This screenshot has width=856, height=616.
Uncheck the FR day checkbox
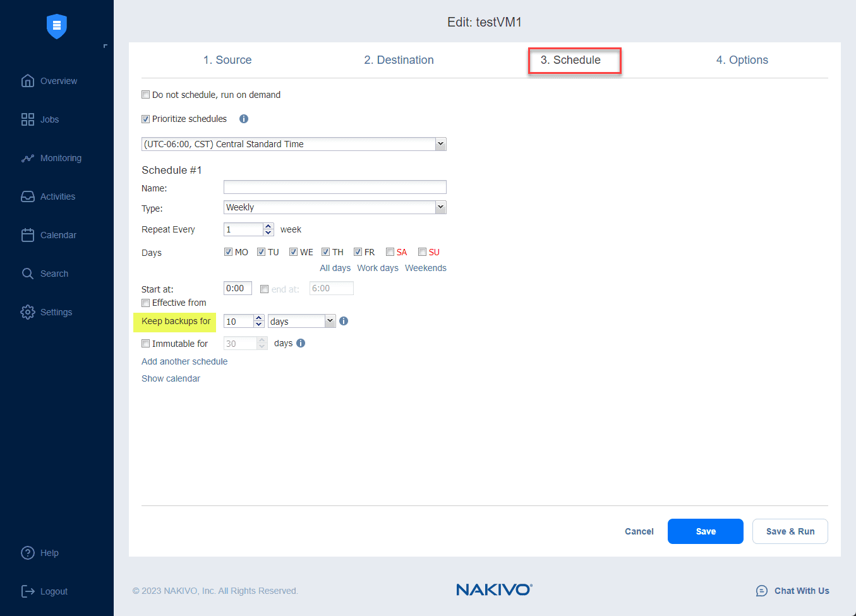pos(358,252)
